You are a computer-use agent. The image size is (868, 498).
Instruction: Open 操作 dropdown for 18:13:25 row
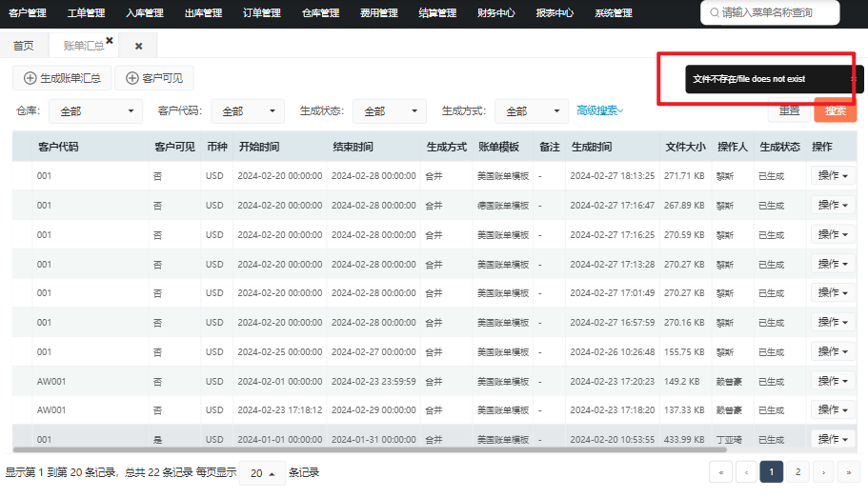coord(833,175)
